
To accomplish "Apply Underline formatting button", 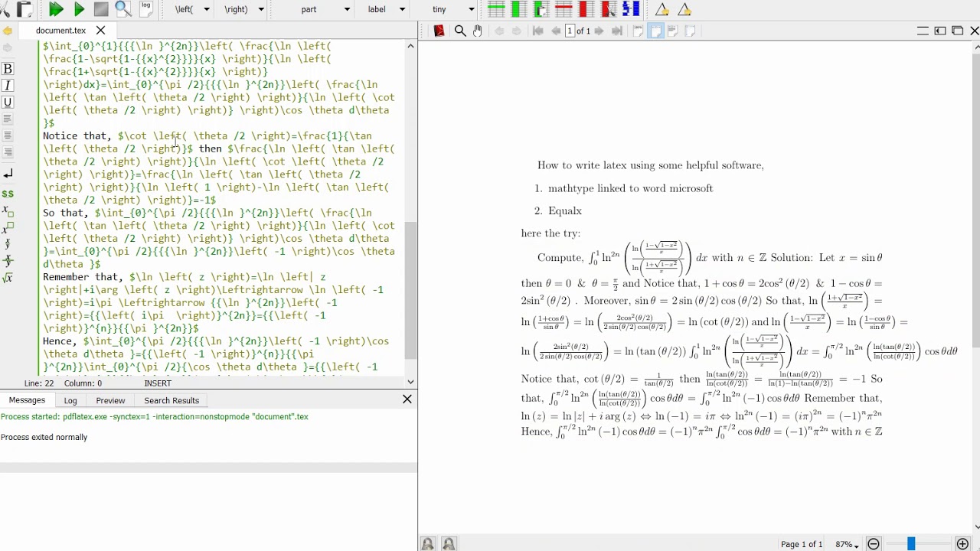I will 8,103.
